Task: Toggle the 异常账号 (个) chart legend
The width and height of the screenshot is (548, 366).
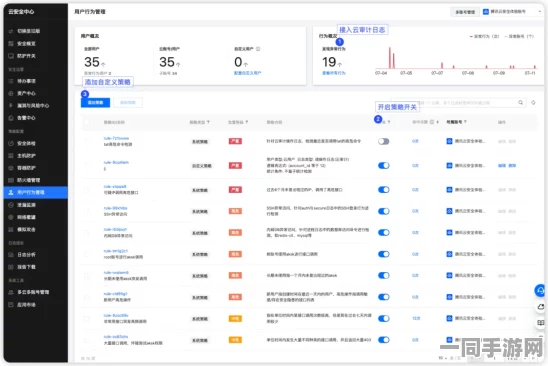Action: 519,36
